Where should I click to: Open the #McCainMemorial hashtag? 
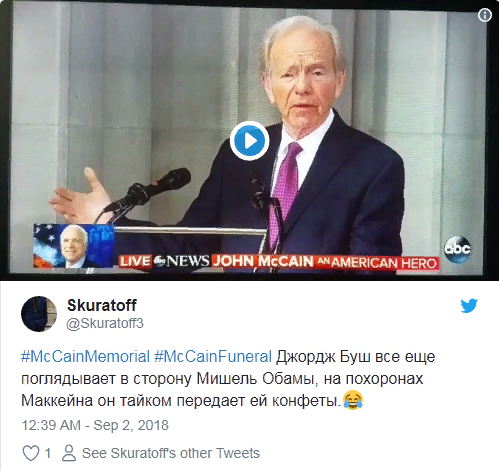[85, 357]
